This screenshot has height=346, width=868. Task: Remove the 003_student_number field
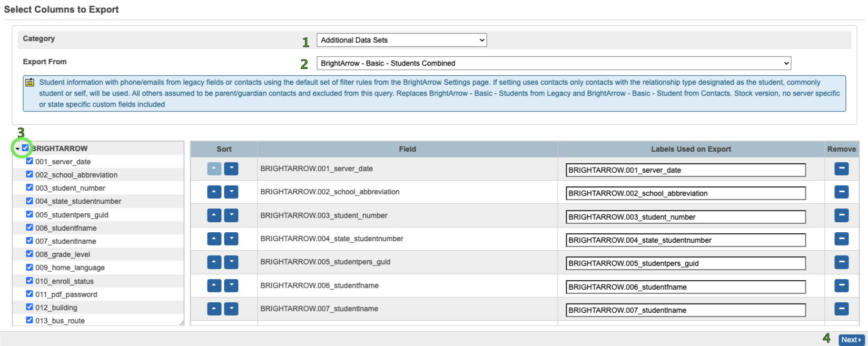point(842,215)
